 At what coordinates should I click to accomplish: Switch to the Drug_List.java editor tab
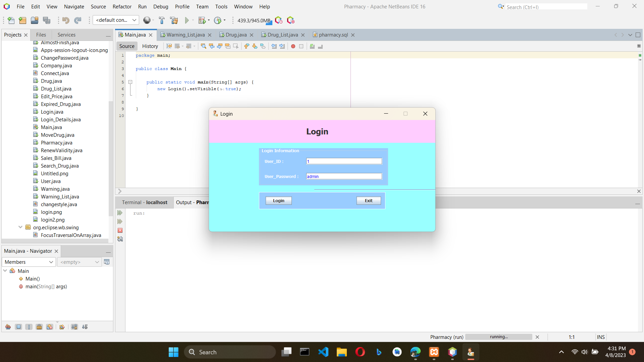tap(282, 35)
